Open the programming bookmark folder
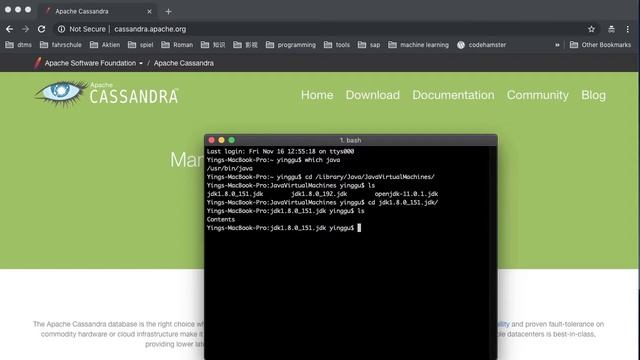 (x=291, y=45)
